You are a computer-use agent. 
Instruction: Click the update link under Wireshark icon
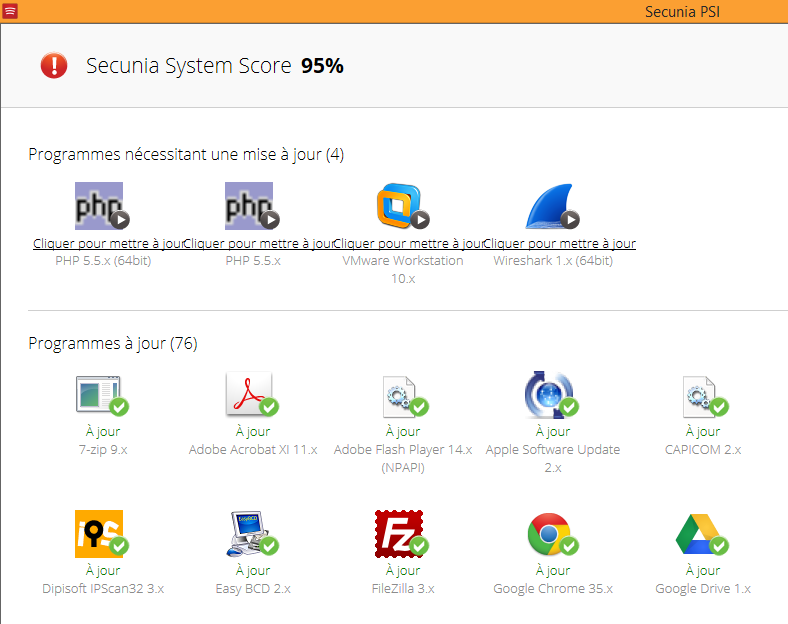(562, 243)
